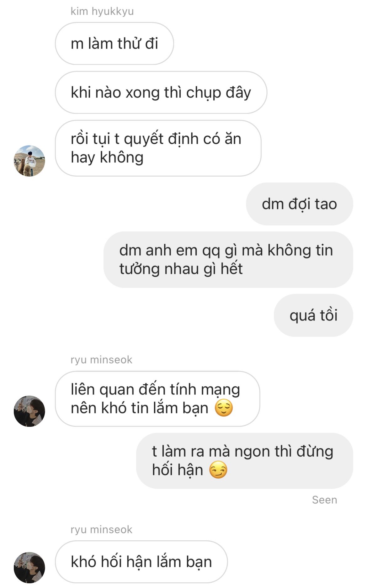This screenshot has width=367, height=588.
Task: Tap the sent 'dm đợi tao' bubble
Action: [300, 204]
